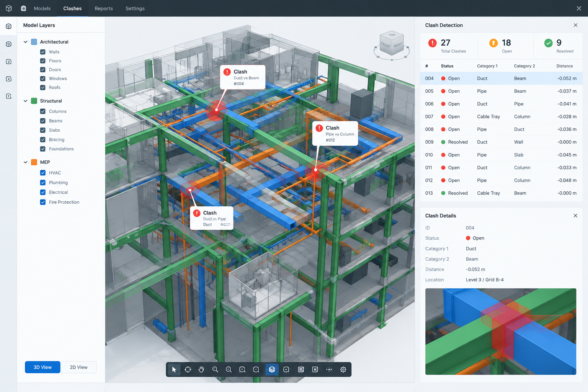Select the arrow pointer tool in viewport toolbar
The image size is (588, 392).
[x=174, y=369]
